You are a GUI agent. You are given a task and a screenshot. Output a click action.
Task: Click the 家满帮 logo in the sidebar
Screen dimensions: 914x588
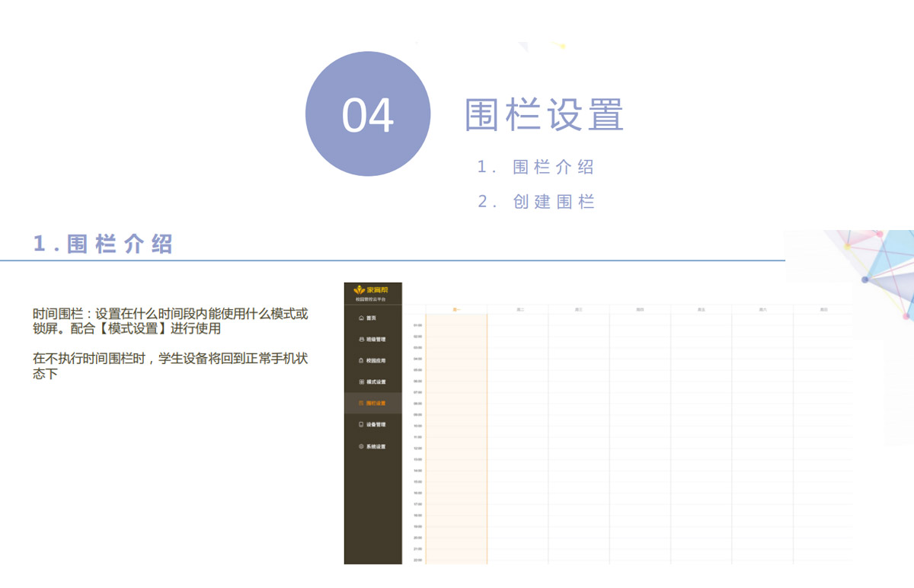372,290
